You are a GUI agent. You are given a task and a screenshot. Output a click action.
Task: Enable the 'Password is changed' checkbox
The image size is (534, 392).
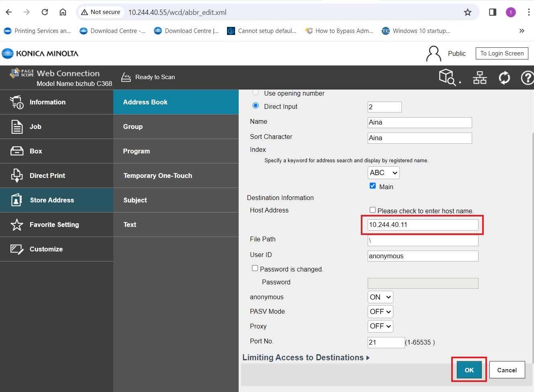coord(255,268)
